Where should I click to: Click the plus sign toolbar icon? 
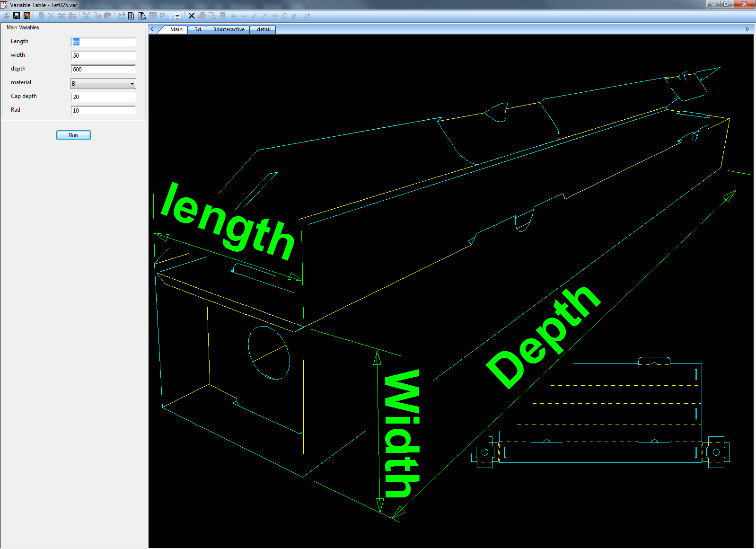[x=233, y=16]
